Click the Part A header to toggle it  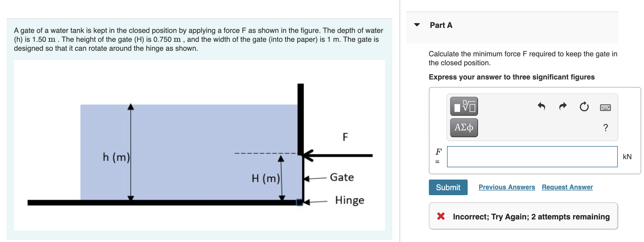pos(441,25)
